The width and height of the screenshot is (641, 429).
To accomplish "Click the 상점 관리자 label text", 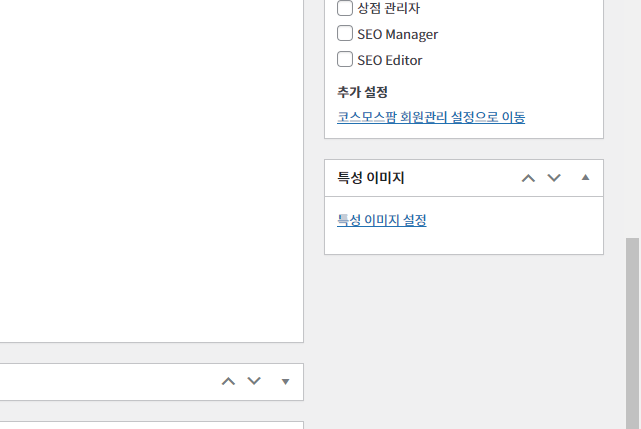I will click(x=388, y=8).
